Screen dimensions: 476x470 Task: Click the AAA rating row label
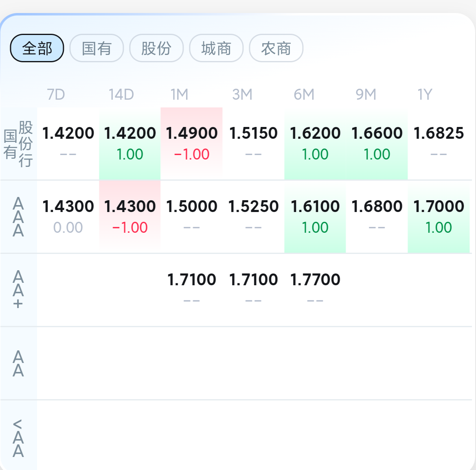(x=18, y=217)
